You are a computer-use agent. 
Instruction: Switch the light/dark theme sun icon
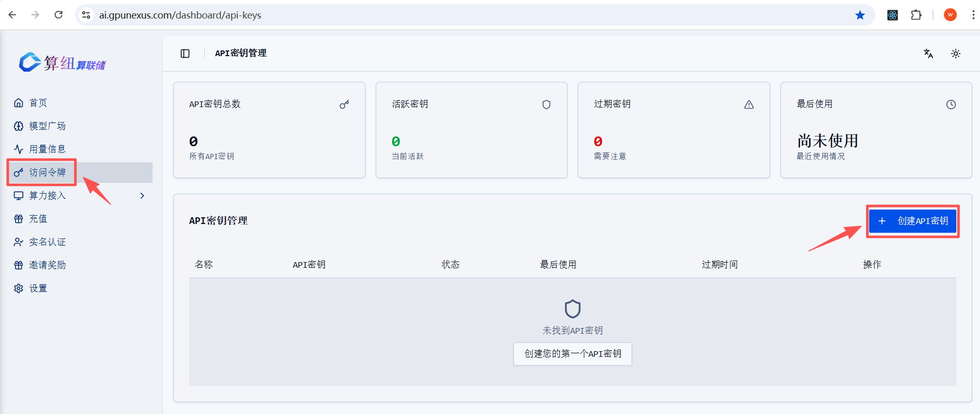point(955,54)
